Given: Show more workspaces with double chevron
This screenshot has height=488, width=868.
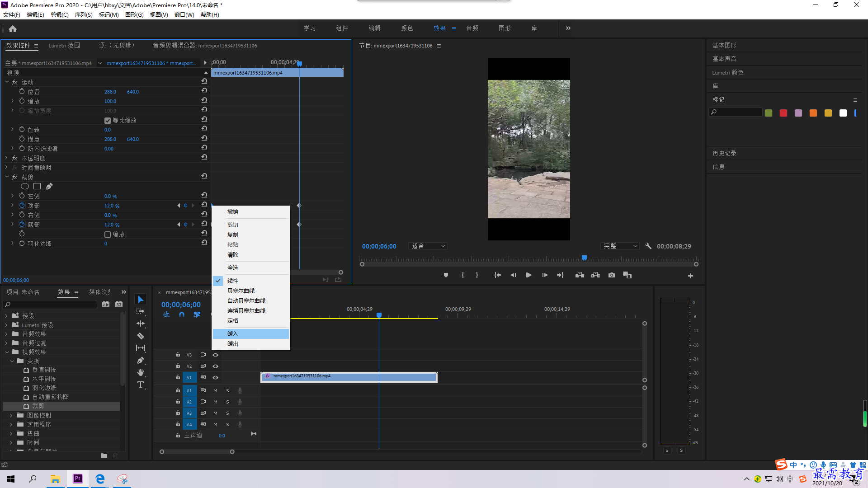Looking at the screenshot, I should click(568, 28).
